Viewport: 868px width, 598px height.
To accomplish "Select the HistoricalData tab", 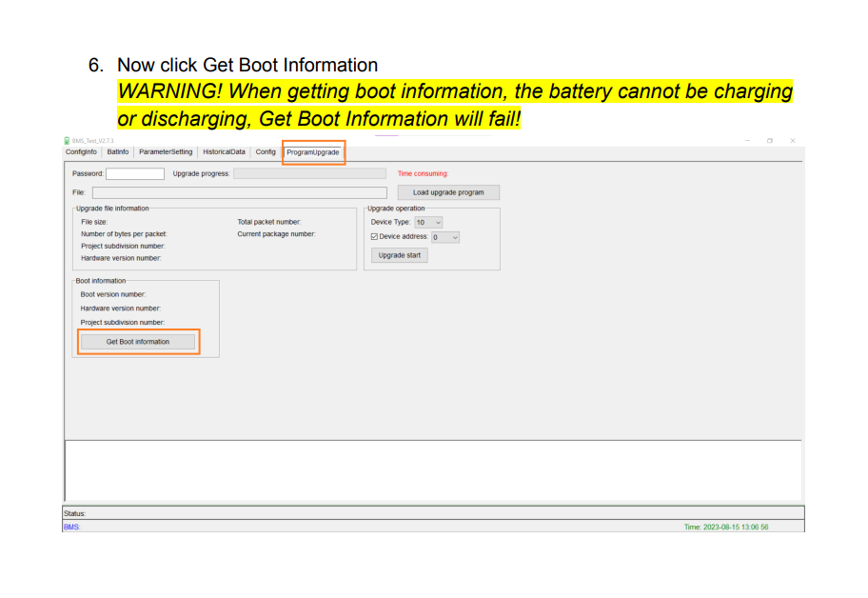I will point(224,152).
